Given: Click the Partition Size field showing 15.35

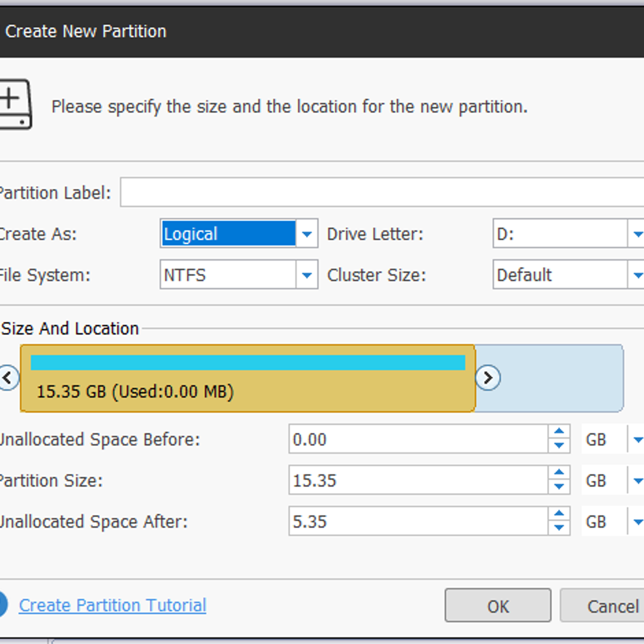Looking at the screenshot, I should click(x=418, y=480).
